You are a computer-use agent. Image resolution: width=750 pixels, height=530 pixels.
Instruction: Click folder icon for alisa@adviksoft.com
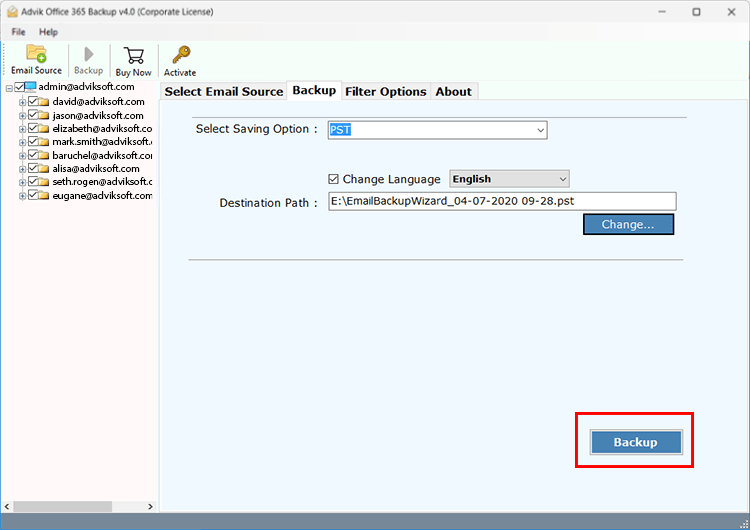click(44, 168)
